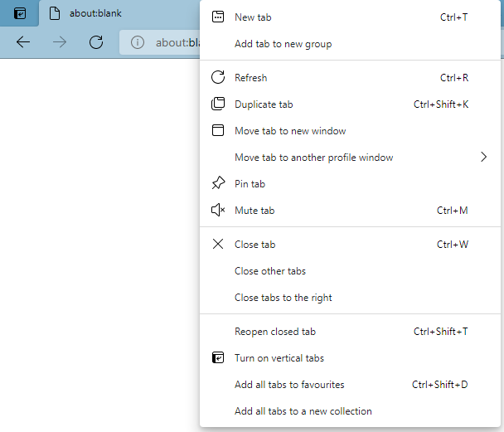Expand Move tab to another profile window submenu
This screenshot has width=504, height=432.
(483, 158)
